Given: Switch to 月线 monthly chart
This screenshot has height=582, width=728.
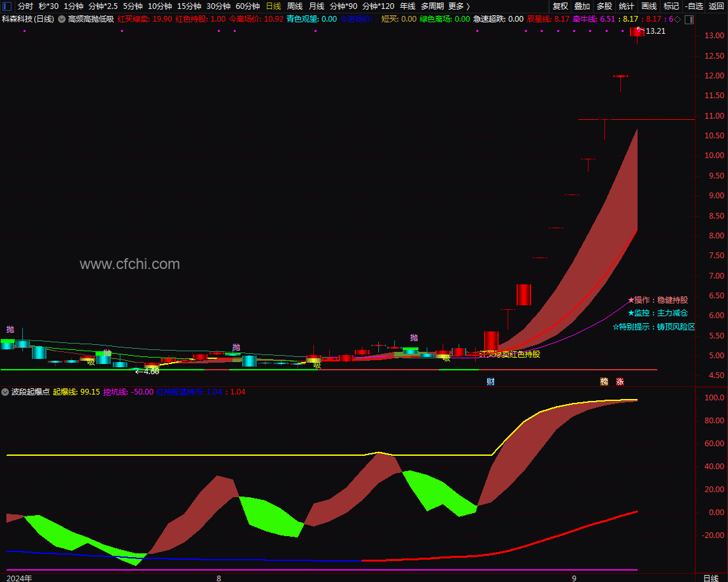Looking at the screenshot, I should (317, 6).
